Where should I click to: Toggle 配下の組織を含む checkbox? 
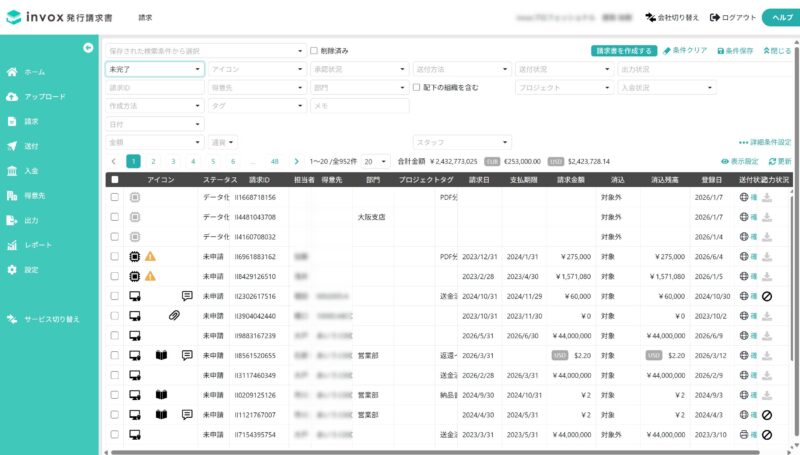(416, 87)
